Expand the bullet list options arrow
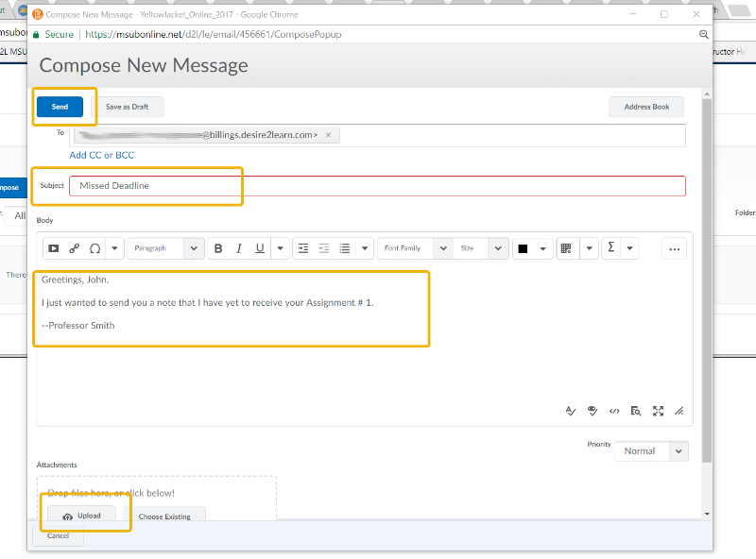 tap(365, 247)
